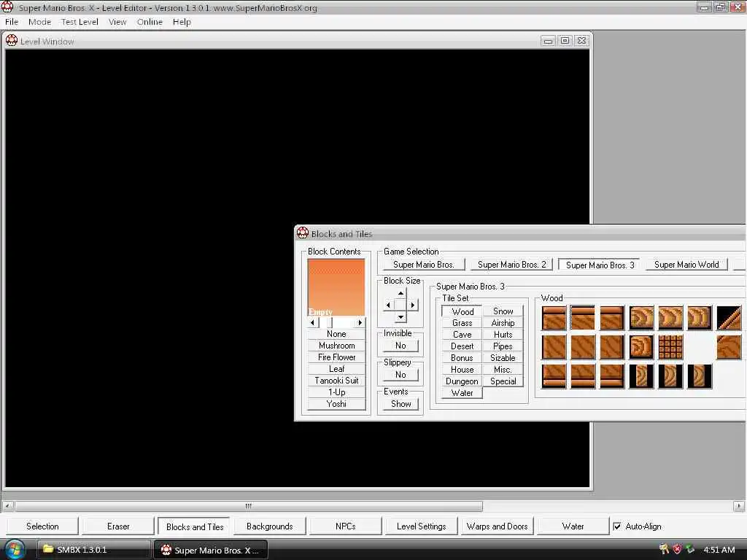The width and height of the screenshot is (747, 560).
Task: Click block size right arrow
Action: [x=413, y=305]
